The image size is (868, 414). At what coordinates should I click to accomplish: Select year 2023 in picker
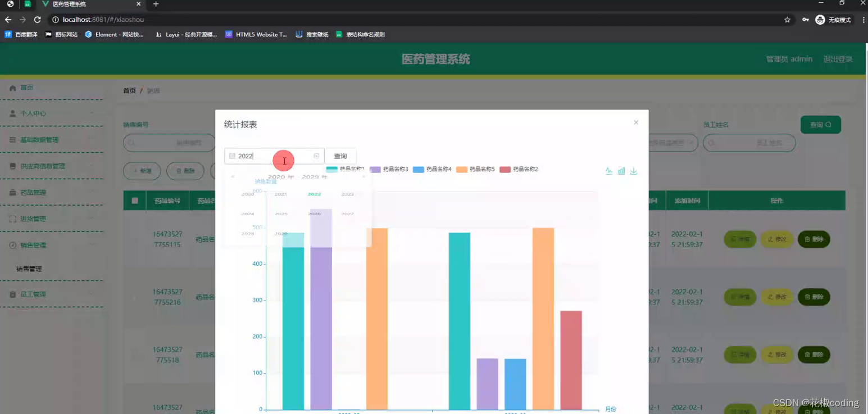pyautogui.click(x=348, y=194)
